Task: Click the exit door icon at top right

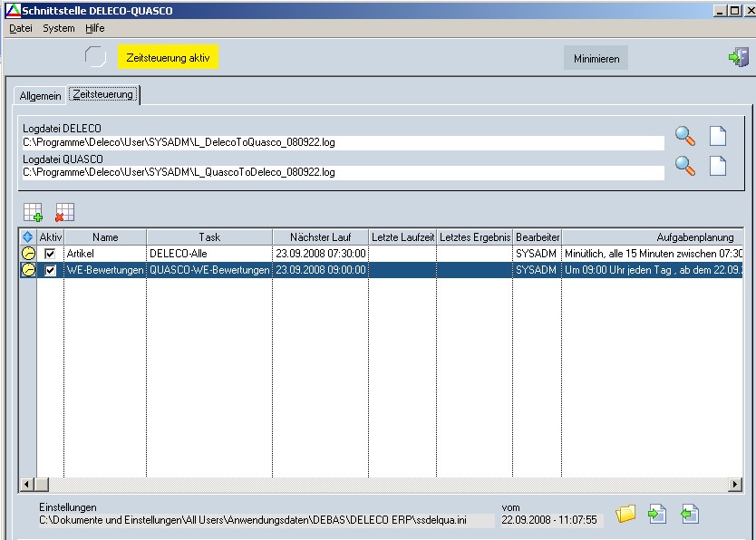Action: pyautogui.click(x=738, y=58)
